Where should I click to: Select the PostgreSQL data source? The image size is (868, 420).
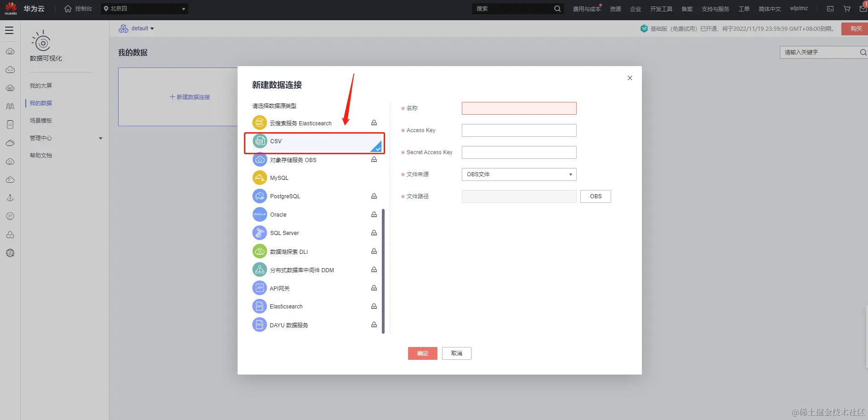click(315, 196)
